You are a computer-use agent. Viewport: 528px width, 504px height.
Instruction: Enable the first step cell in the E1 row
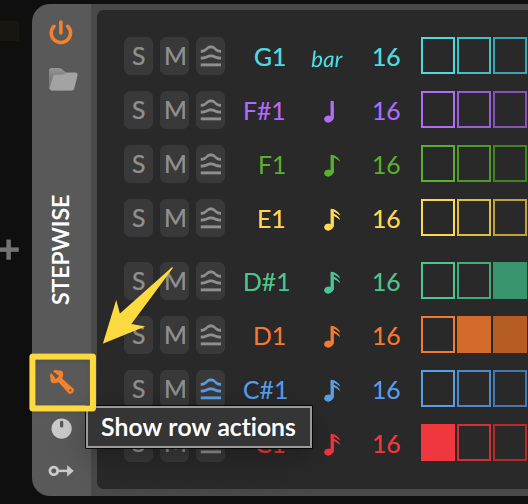(x=438, y=217)
